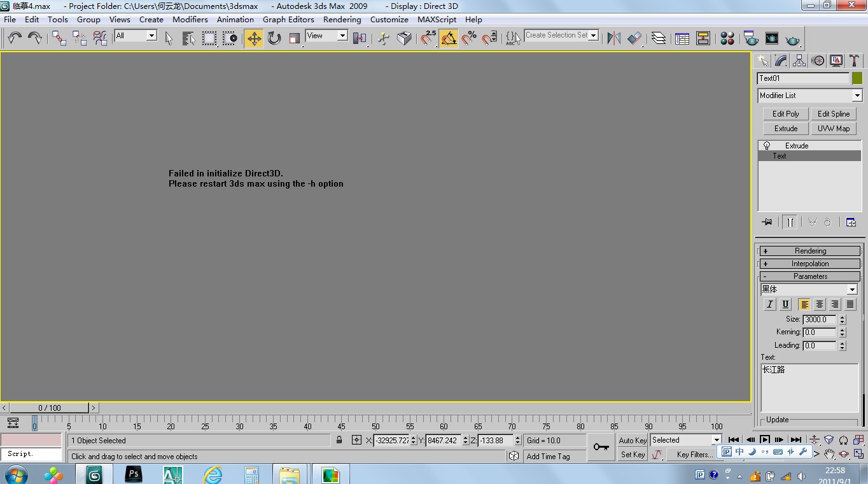Set text alignment to justify
This screenshot has width=868, height=484.
(x=850, y=304)
